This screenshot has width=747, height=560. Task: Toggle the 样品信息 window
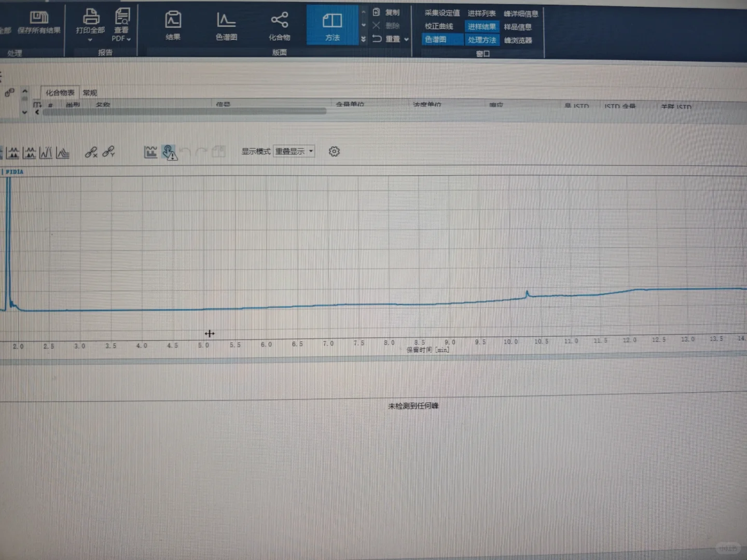518,27
